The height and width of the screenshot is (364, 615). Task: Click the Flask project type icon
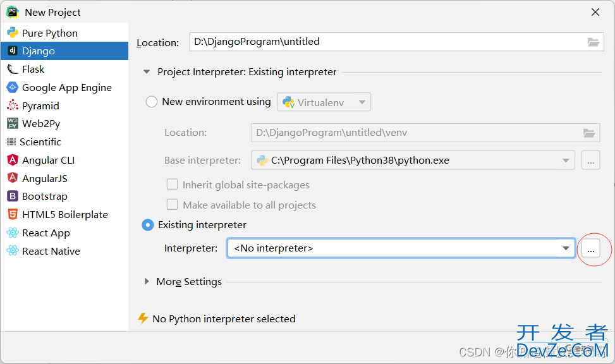click(x=13, y=69)
